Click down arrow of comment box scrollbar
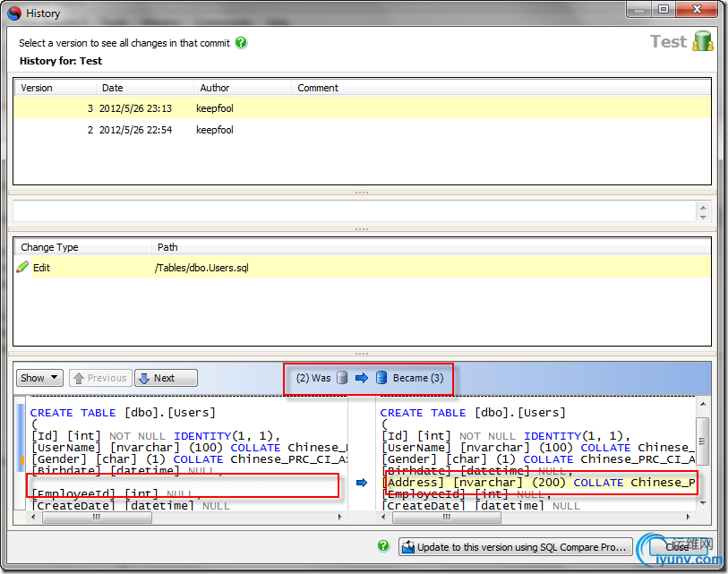Screen dimensions: 728x574 pyautogui.click(x=703, y=217)
